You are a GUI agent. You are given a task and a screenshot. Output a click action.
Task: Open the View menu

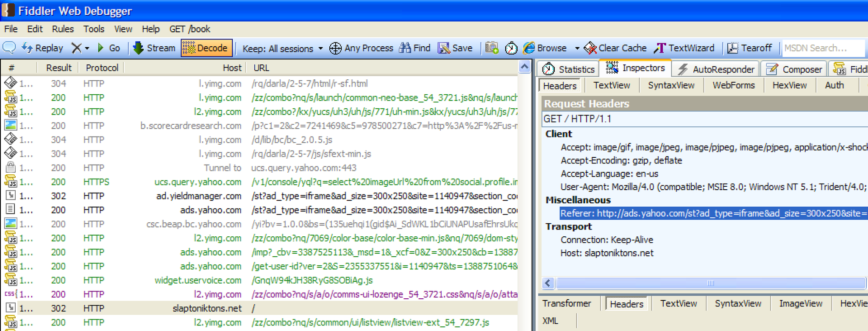pos(123,29)
